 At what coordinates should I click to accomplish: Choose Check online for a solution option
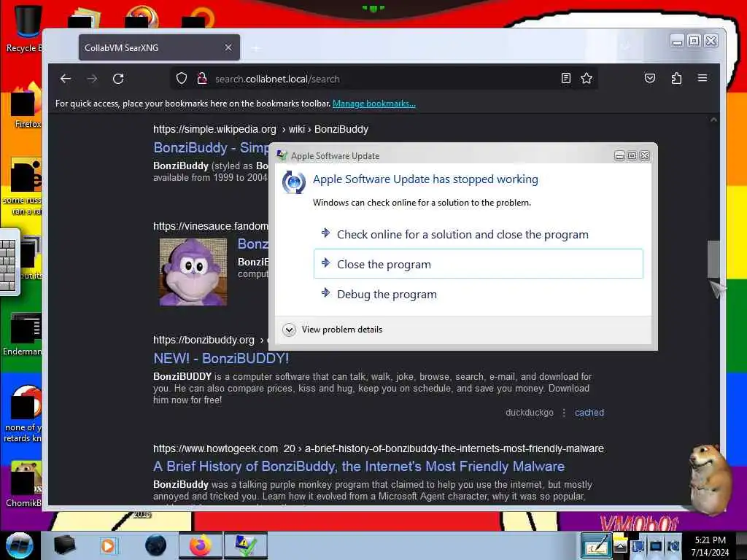coord(479,234)
